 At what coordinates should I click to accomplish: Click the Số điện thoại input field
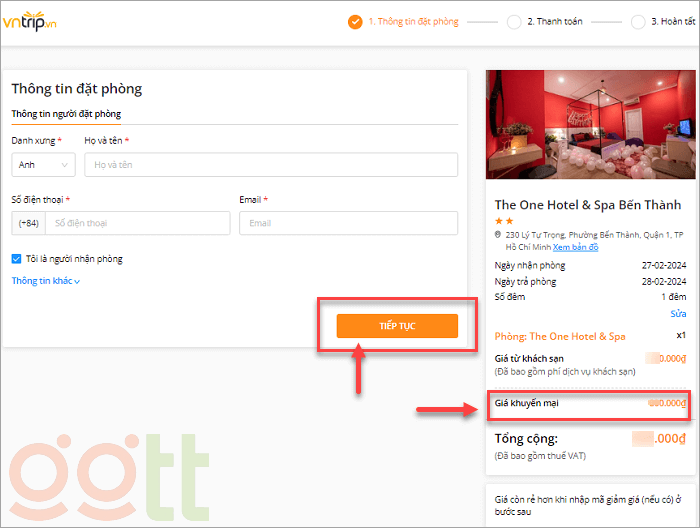[137, 223]
